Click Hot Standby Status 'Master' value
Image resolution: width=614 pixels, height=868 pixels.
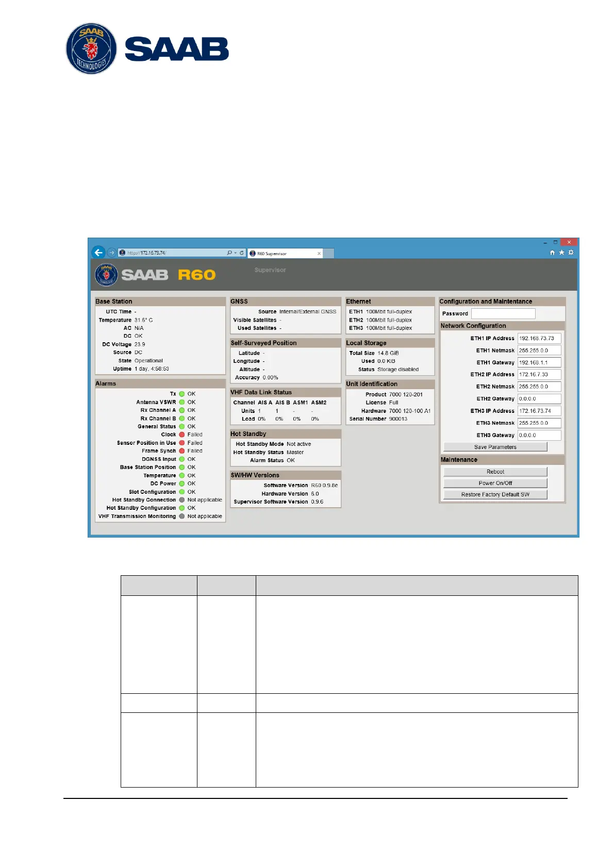click(295, 453)
